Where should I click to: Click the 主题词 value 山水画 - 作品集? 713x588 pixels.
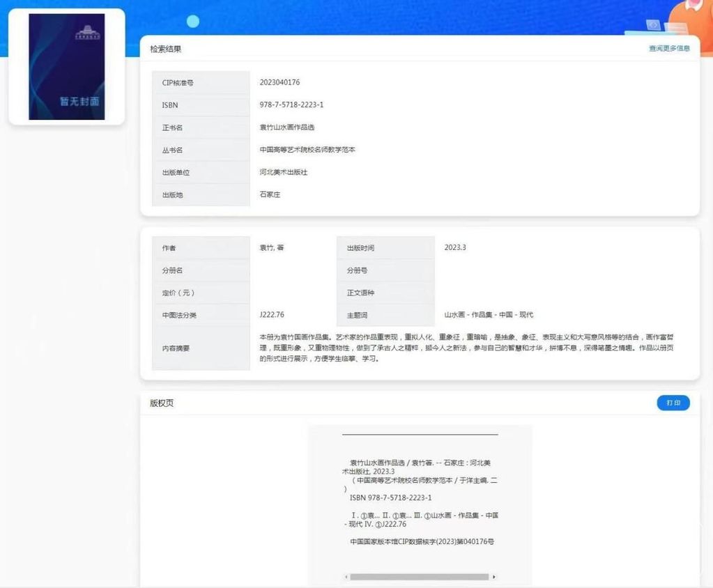(489, 315)
